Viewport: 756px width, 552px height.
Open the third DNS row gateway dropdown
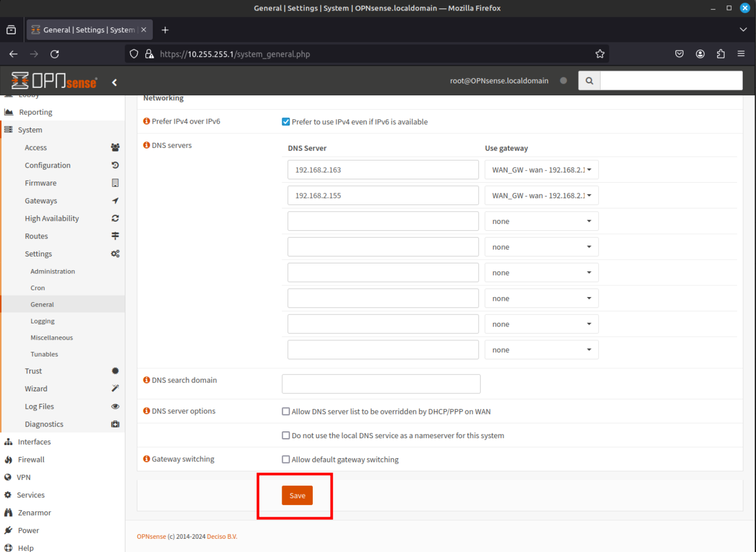[x=542, y=221]
